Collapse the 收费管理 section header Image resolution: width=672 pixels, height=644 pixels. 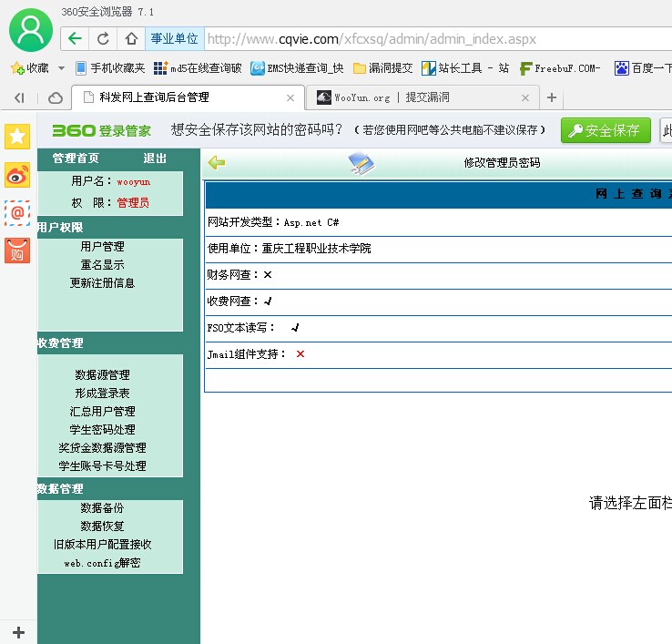(x=60, y=343)
